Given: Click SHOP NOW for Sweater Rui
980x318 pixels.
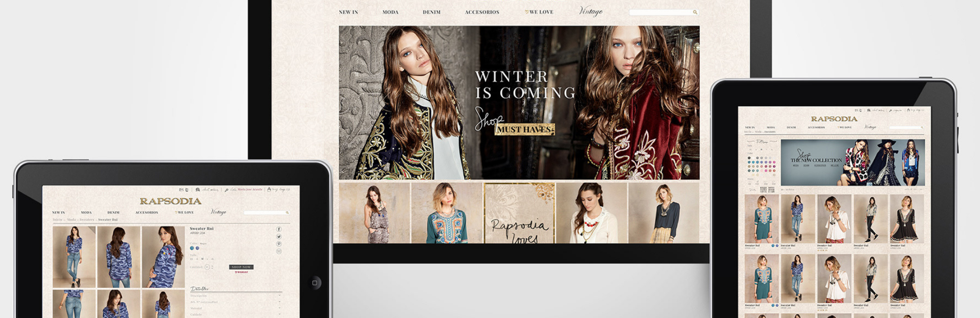Looking at the screenshot, I should (x=241, y=267).
